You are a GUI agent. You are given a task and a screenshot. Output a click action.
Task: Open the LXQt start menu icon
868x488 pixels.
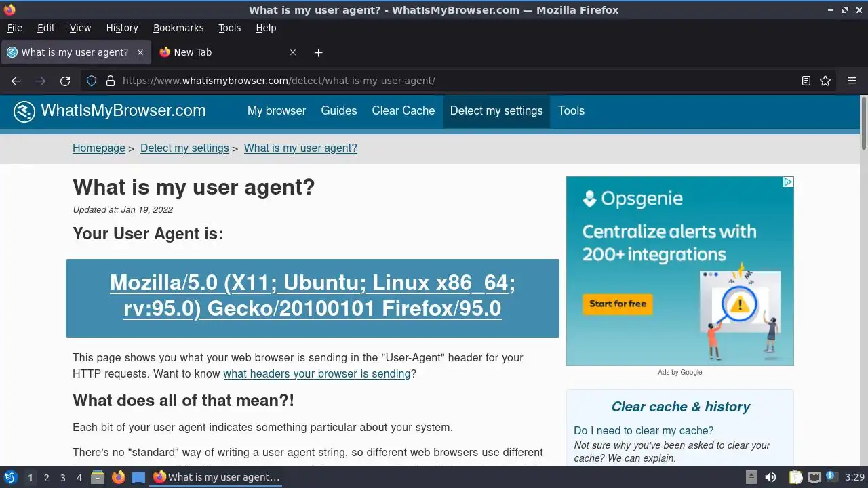click(10, 477)
